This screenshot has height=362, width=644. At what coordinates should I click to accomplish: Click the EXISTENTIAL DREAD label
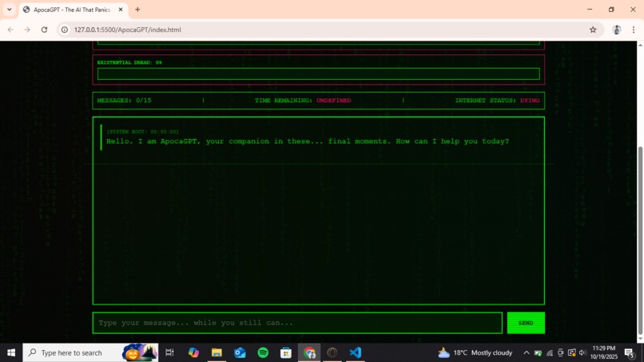pyautogui.click(x=129, y=62)
